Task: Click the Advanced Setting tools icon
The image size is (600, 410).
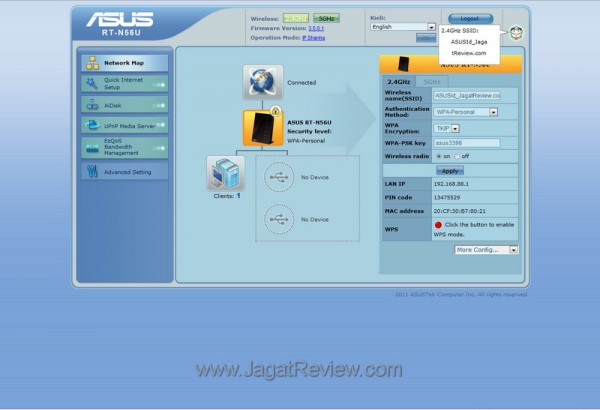Action: pyautogui.click(x=92, y=172)
